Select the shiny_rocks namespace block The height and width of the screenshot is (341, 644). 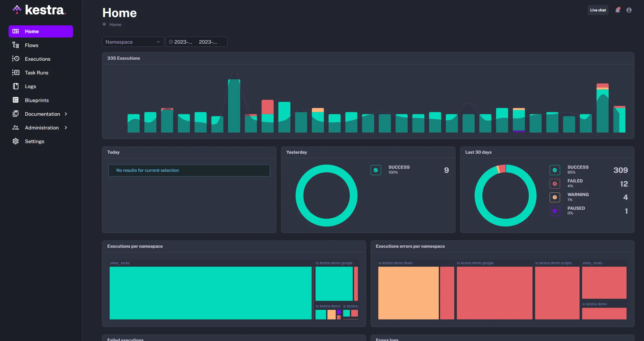pyautogui.click(x=211, y=293)
